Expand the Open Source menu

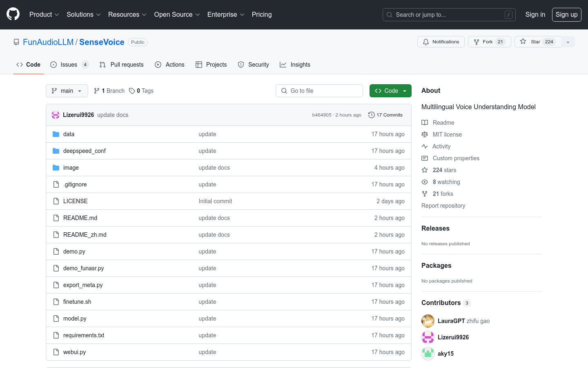(177, 15)
